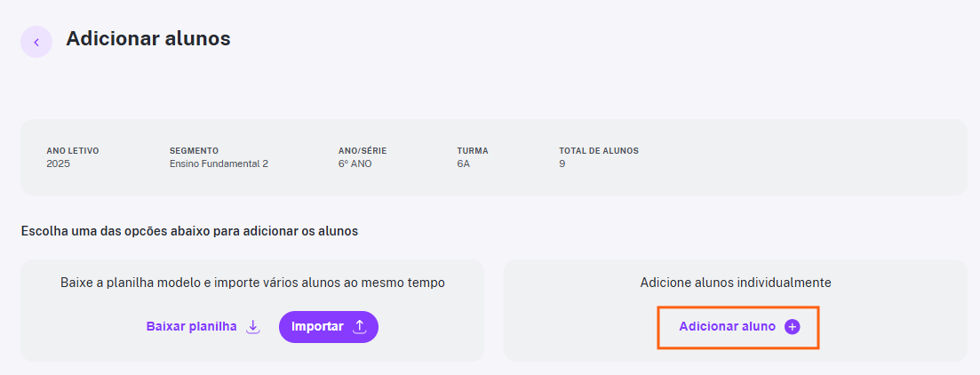
Task: Click the upload arrow icon inside Importar
Action: coord(359,326)
